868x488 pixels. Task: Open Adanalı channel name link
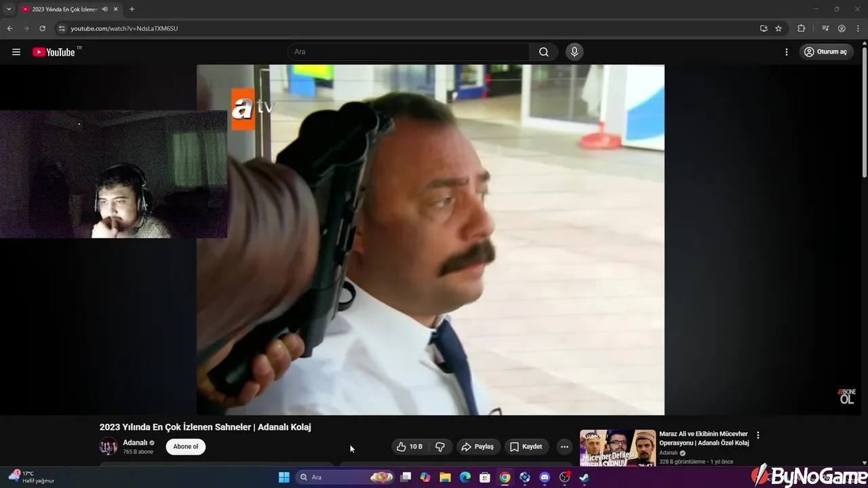[x=135, y=443]
